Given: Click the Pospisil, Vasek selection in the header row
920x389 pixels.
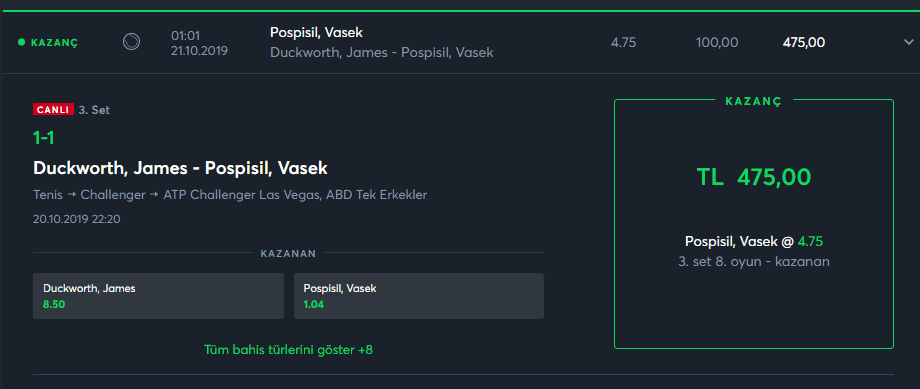Looking at the screenshot, I should 316,33.
